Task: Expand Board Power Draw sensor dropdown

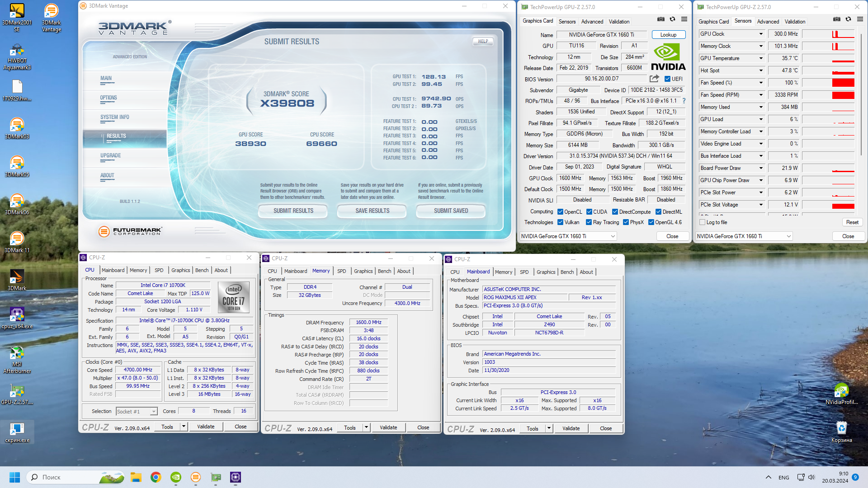Action: pos(761,168)
